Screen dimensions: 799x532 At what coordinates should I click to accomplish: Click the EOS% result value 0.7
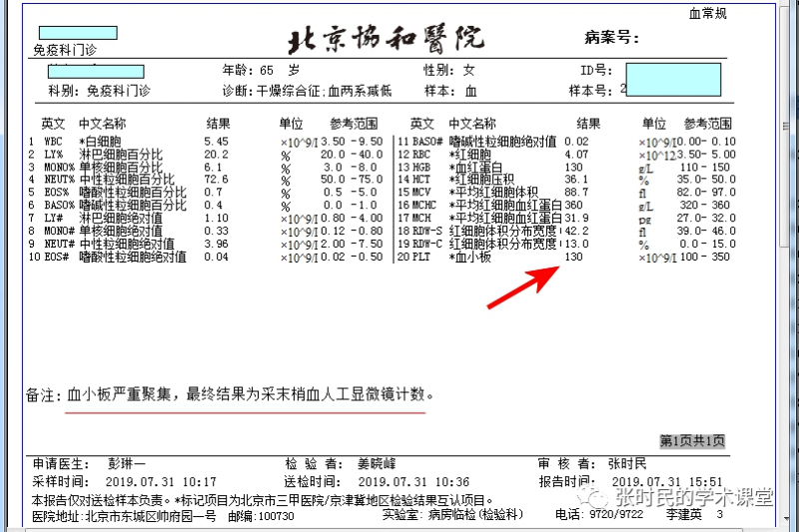tap(213, 192)
